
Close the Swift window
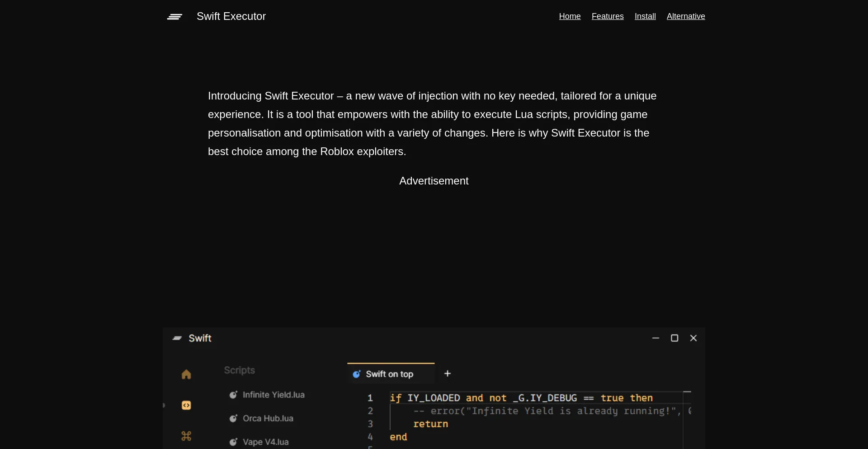[693, 338]
